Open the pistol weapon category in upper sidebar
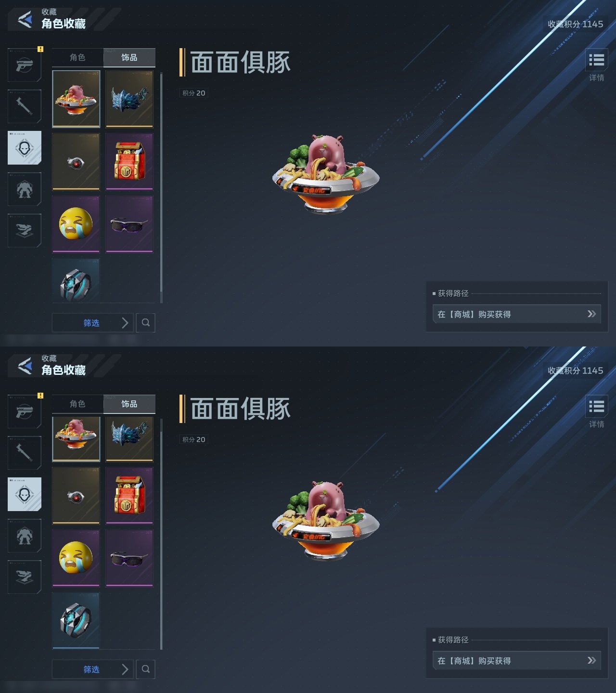 [x=25, y=64]
